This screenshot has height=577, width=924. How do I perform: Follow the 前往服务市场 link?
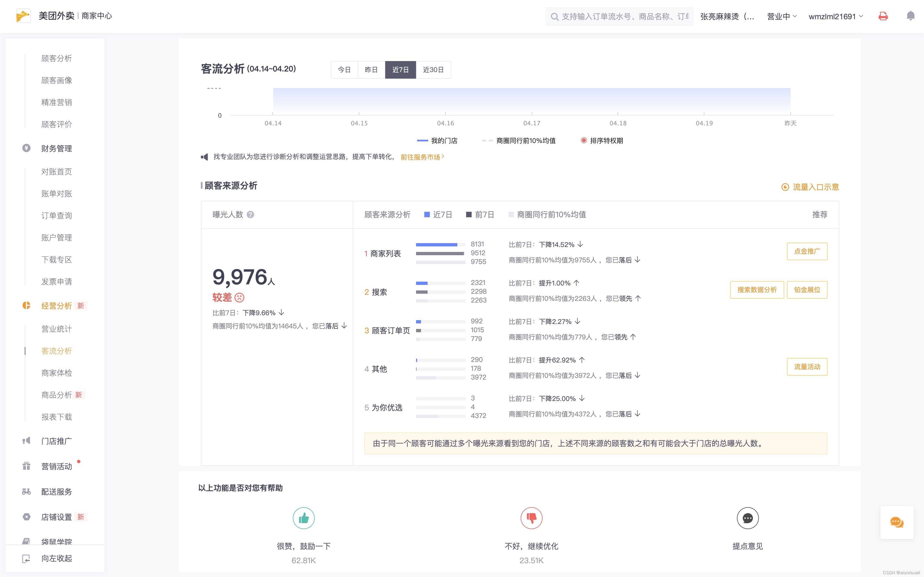click(x=422, y=157)
